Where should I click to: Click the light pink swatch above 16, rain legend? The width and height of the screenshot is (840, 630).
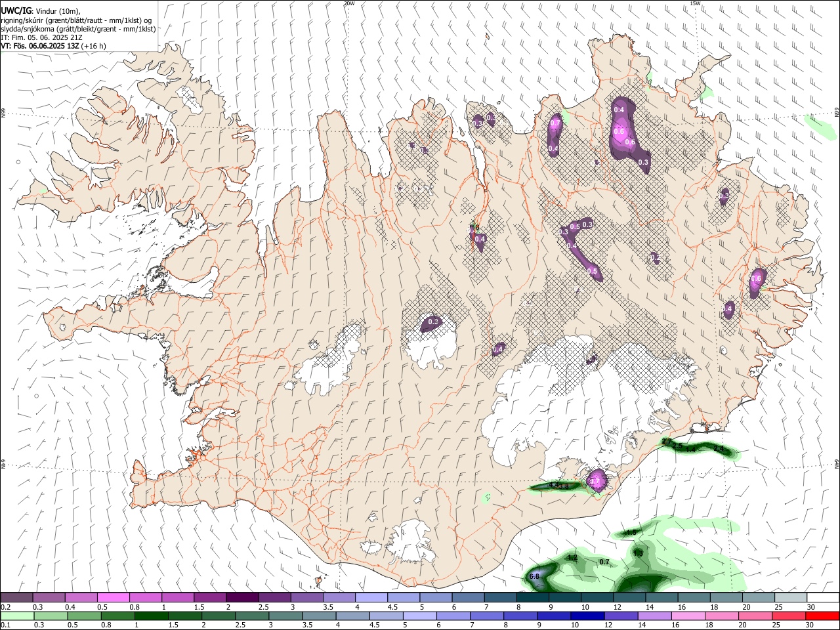[688, 616]
